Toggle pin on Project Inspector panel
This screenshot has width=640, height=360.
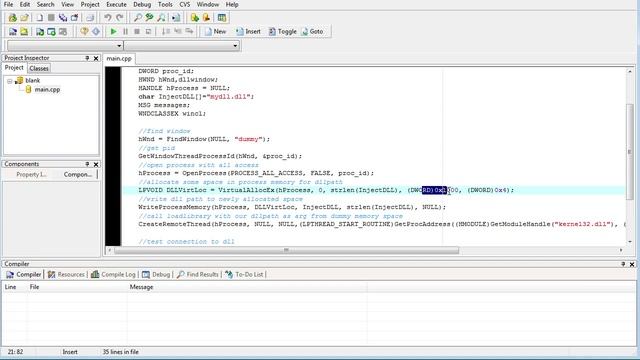pyautogui.click(x=87, y=58)
